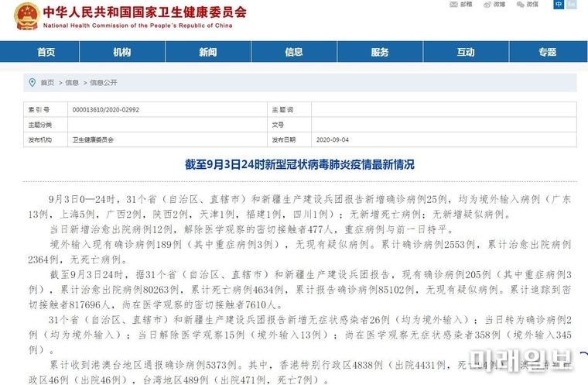
Task: Open the 专题 navigation menu
Action: coord(548,52)
